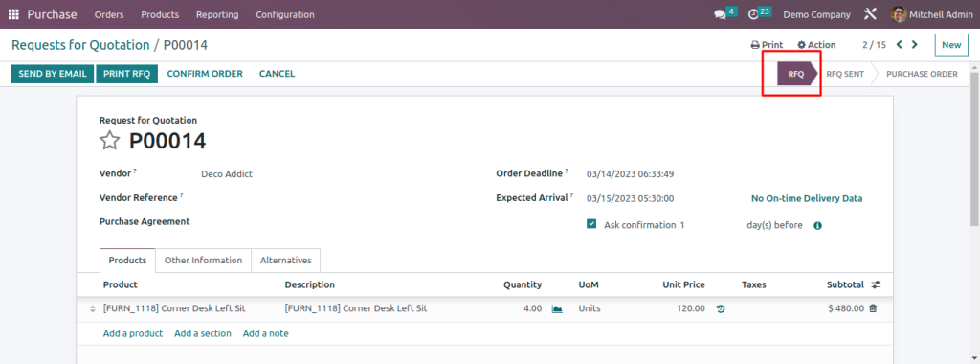Click the SEND BY EMAIL button
Viewport: 980px width, 364px height.
(53, 74)
